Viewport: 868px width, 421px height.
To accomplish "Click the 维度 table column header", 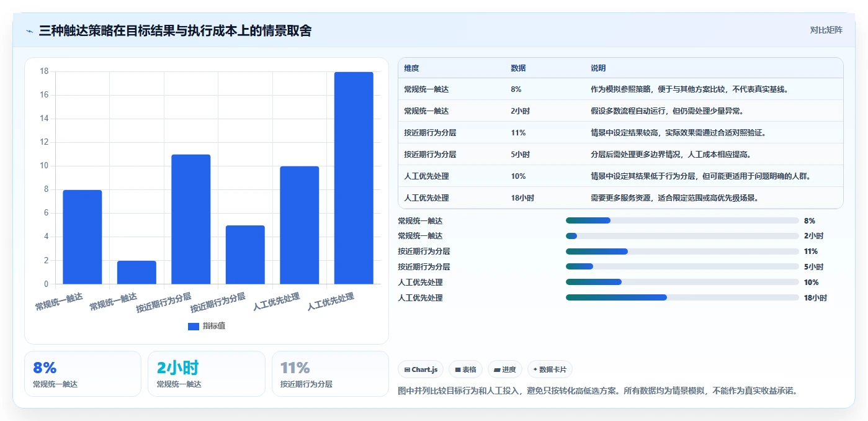I will click(x=411, y=68).
